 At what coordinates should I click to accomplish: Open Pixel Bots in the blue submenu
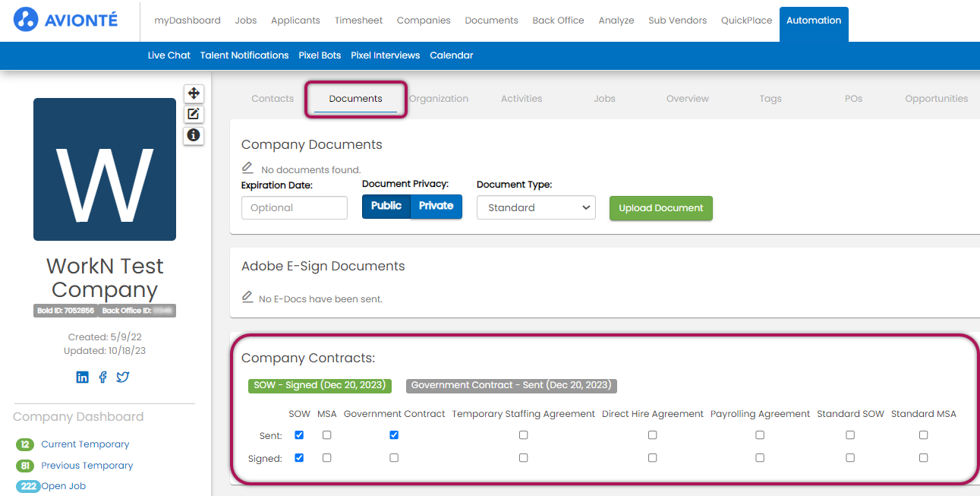pos(320,55)
